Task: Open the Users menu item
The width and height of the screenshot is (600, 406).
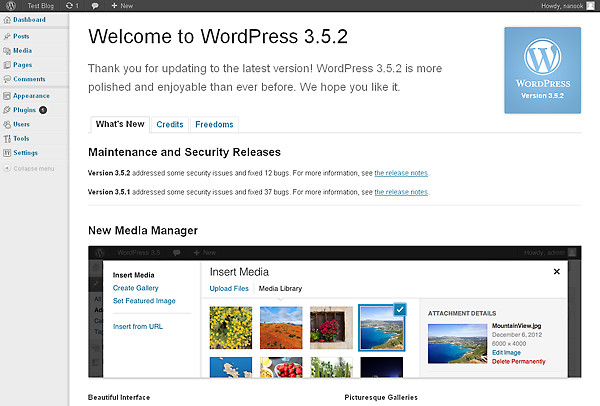Action: (x=21, y=124)
